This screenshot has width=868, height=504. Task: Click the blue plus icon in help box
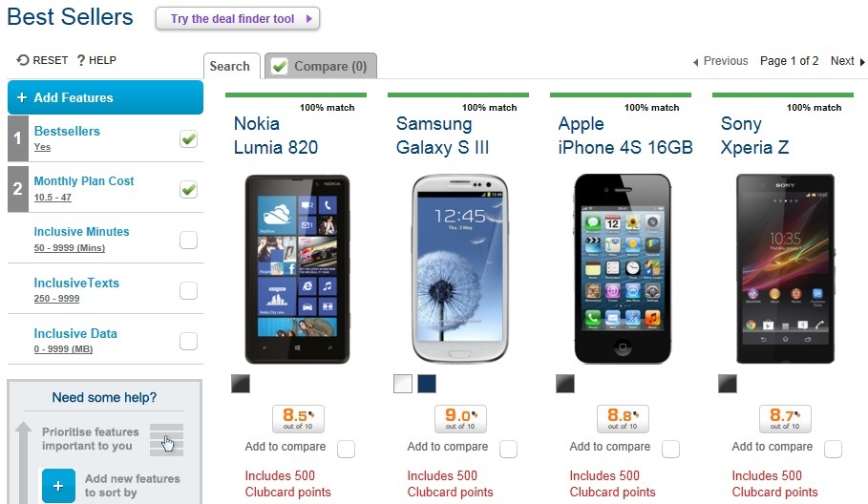coord(58,486)
